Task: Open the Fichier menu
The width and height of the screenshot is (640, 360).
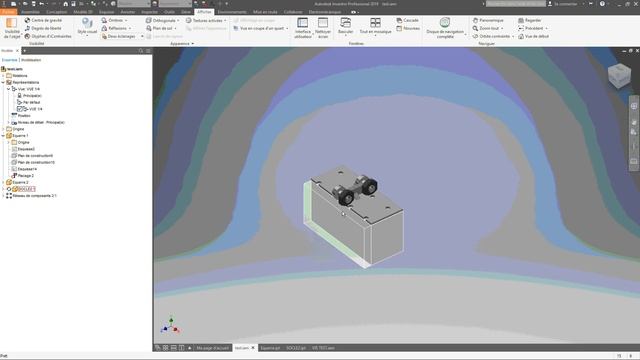Action: 8,12
